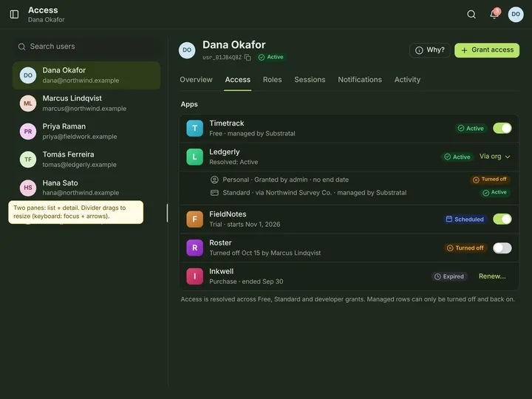532x399 pixels.
Task: Switch to the Overview tab
Action: [196, 80]
